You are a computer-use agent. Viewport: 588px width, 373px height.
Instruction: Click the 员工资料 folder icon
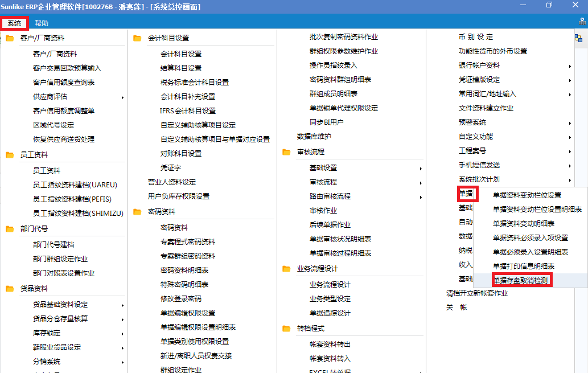tap(10, 154)
